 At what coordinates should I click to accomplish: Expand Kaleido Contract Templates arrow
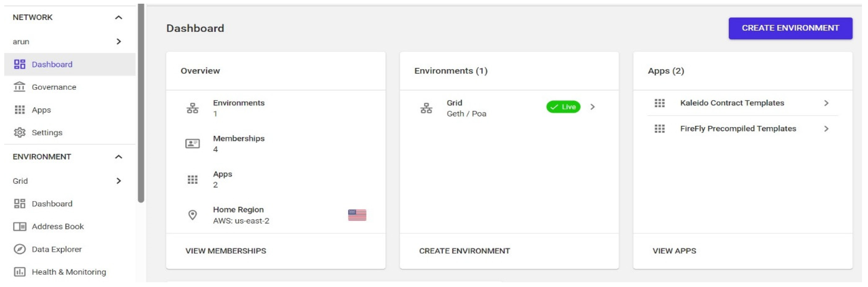coord(826,103)
